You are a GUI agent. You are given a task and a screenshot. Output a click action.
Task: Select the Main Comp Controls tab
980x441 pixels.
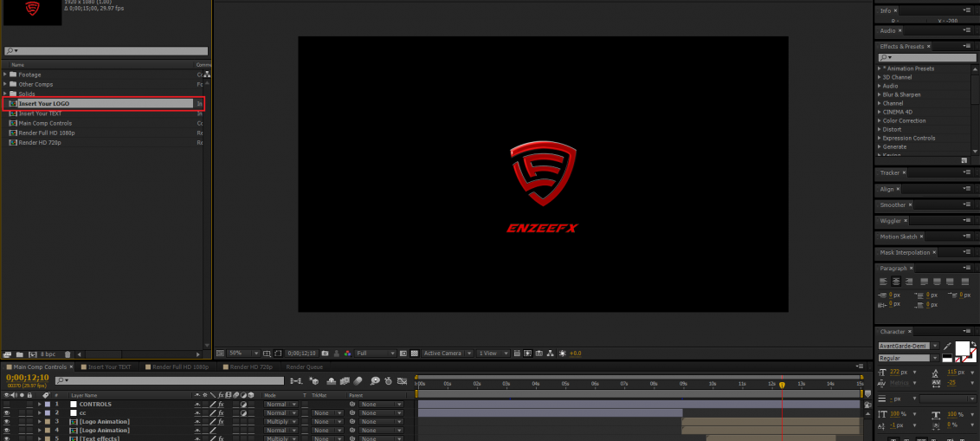(x=40, y=367)
